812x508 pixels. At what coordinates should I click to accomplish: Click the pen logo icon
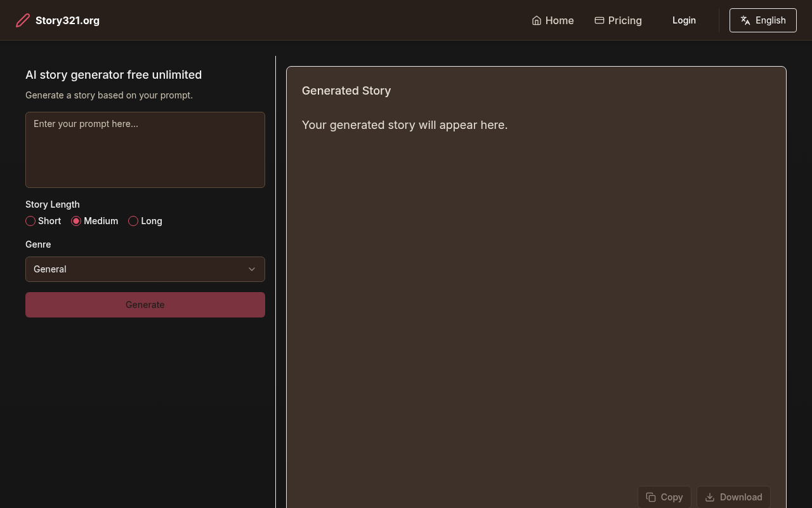pos(23,20)
